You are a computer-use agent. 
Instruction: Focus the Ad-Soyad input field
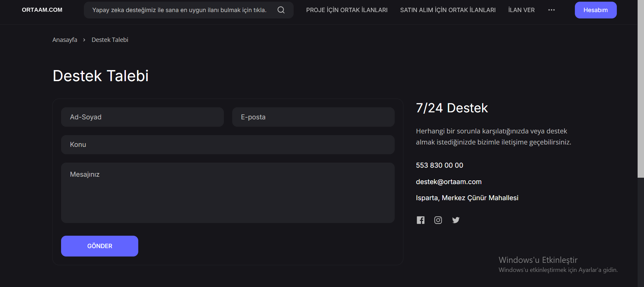pyautogui.click(x=142, y=117)
